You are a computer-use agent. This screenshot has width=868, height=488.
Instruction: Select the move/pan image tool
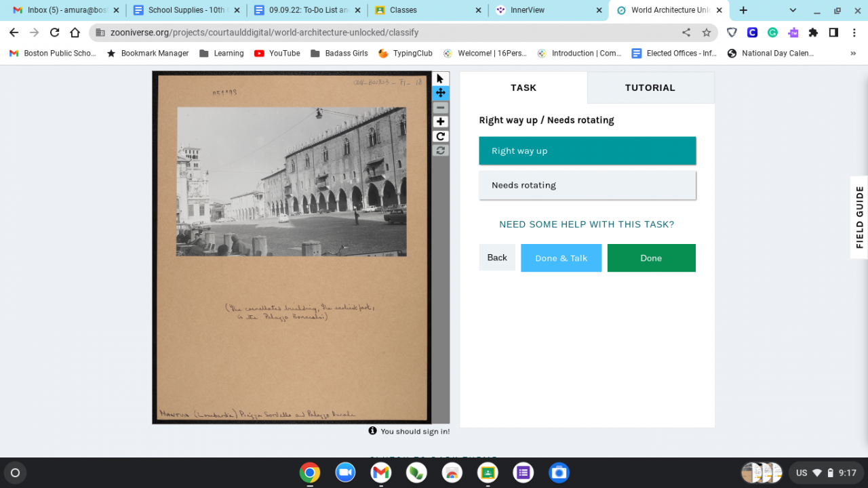pyautogui.click(x=441, y=93)
